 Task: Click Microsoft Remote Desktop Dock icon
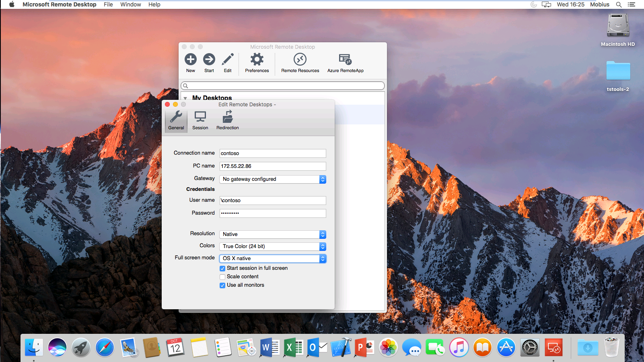point(553,347)
